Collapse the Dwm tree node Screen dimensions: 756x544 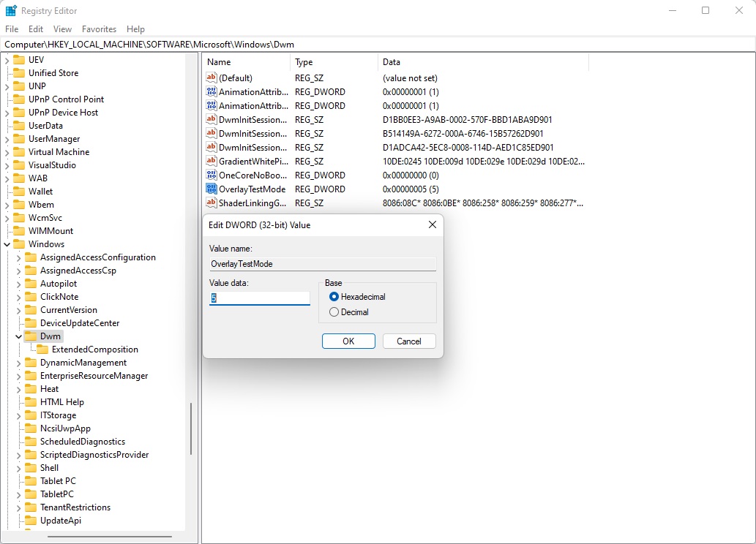pos(19,336)
